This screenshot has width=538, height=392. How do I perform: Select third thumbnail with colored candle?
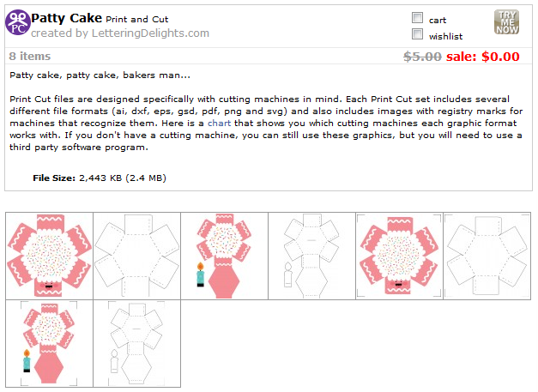click(x=223, y=256)
